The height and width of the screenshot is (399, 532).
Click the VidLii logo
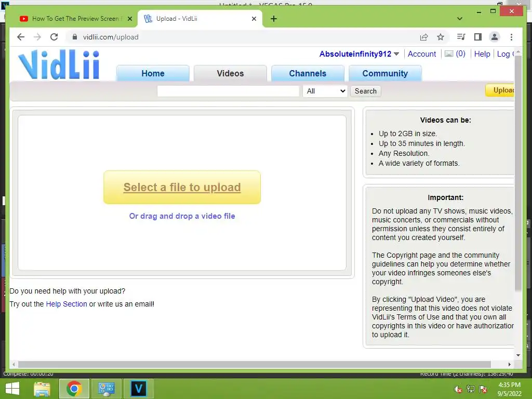[x=59, y=64]
